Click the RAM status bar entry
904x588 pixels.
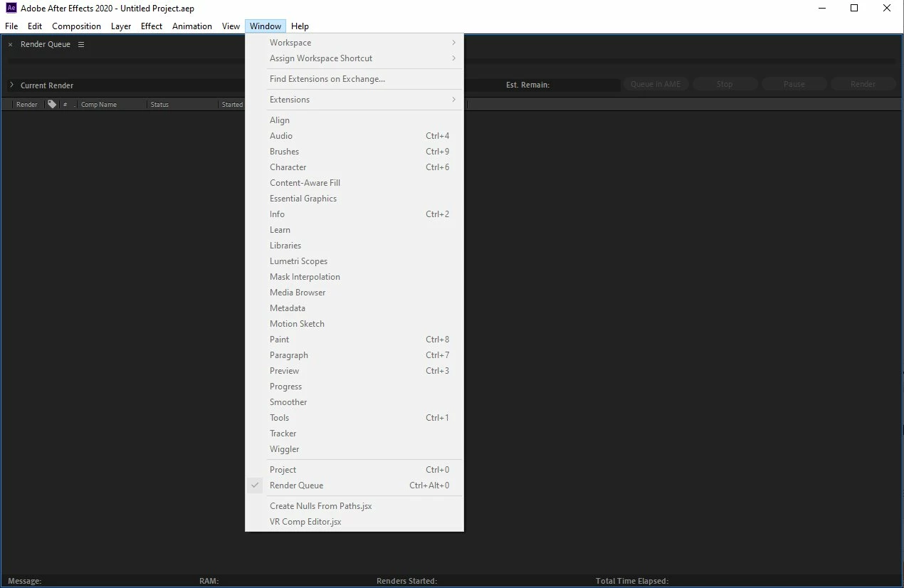click(209, 581)
